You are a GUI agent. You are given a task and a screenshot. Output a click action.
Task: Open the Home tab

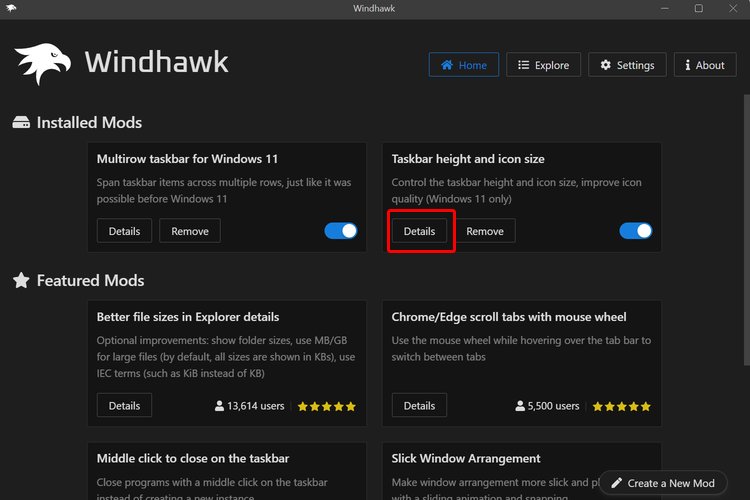click(463, 65)
